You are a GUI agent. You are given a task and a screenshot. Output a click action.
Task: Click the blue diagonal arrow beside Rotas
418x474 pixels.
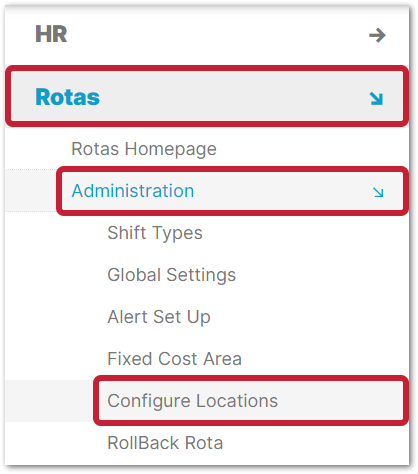376,99
